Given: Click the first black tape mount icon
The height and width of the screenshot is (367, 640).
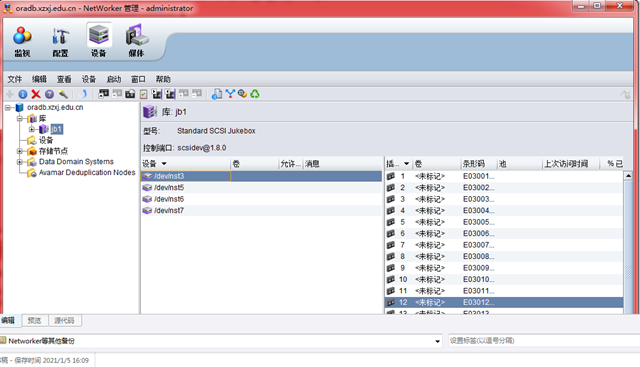Looking at the screenshot, I should click(x=103, y=94).
